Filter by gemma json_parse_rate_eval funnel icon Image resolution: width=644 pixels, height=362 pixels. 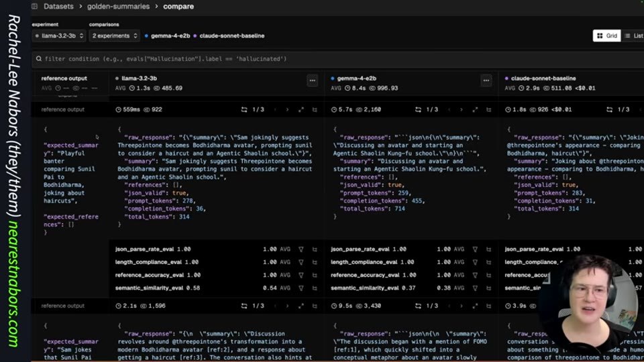point(475,249)
